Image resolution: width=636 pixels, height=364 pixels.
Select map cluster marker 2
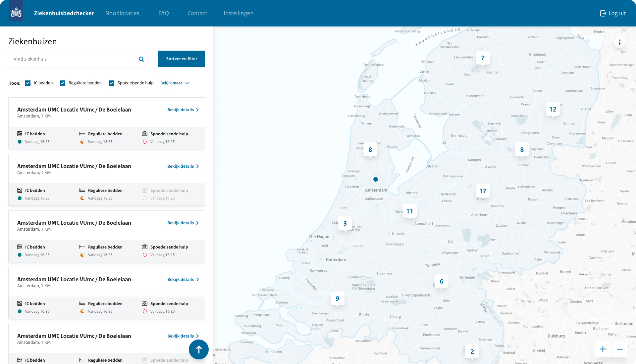tap(472, 351)
